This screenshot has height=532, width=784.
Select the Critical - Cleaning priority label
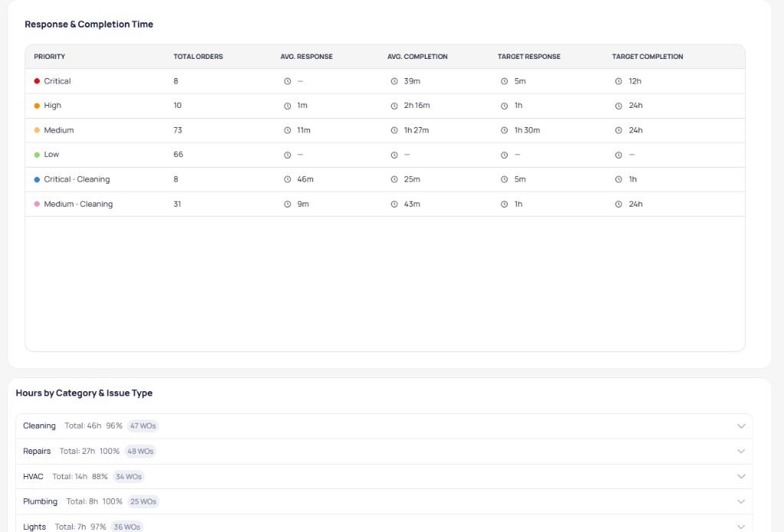click(77, 179)
